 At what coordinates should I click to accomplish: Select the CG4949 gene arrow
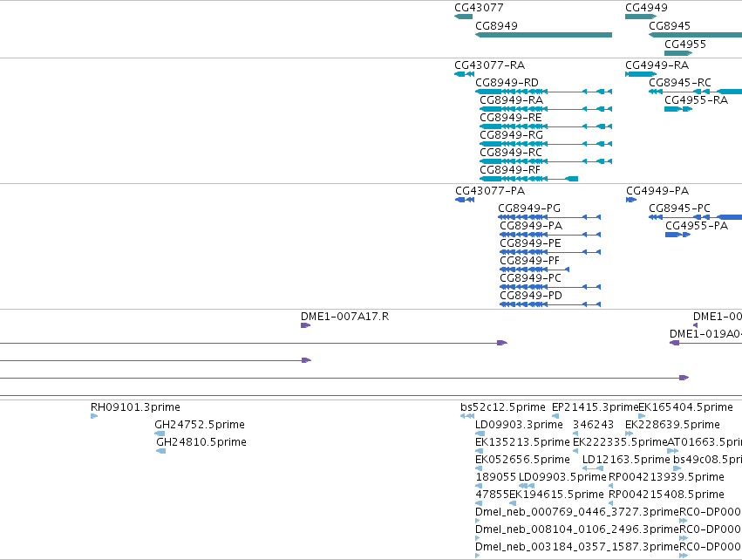point(641,17)
